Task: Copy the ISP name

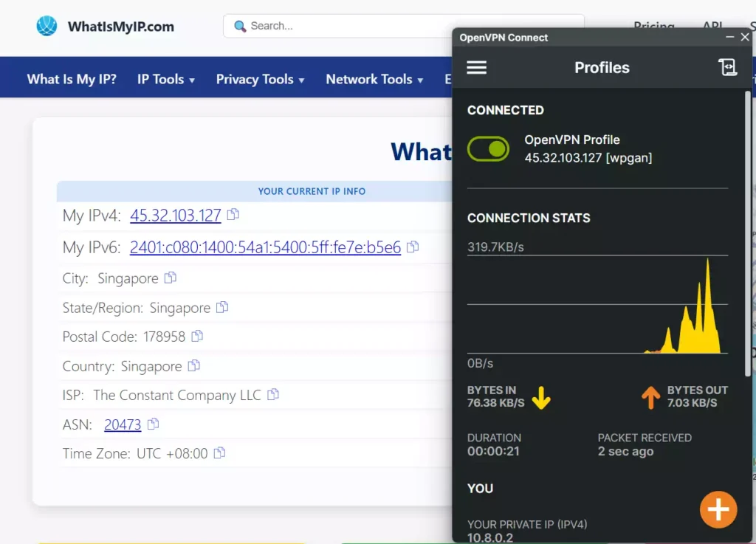Action: coord(273,395)
